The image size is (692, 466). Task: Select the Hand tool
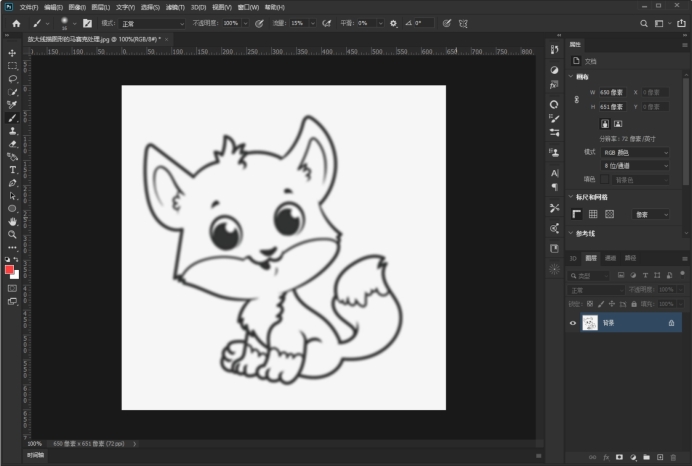[12, 222]
